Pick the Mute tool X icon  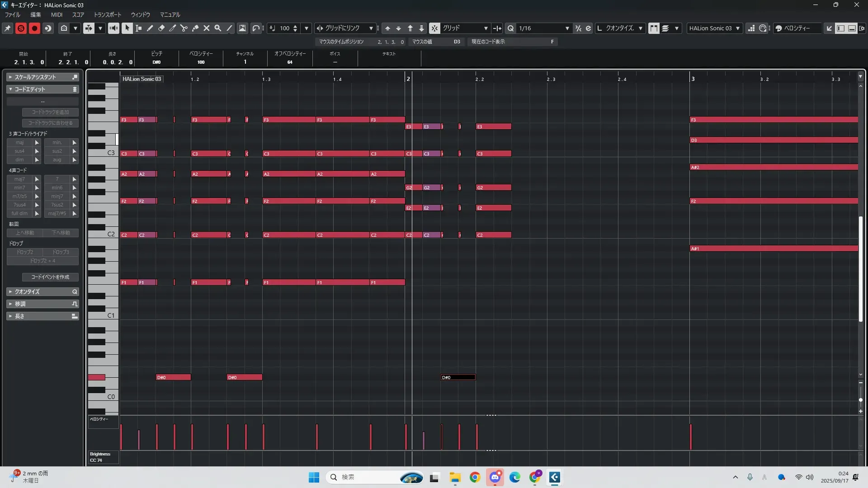[x=207, y=28]
